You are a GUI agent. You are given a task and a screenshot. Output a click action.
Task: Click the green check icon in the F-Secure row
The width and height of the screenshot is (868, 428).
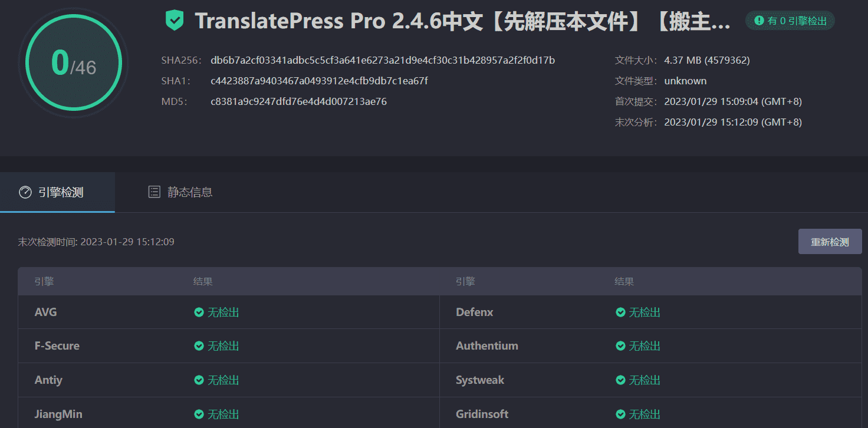pos(199,346)
